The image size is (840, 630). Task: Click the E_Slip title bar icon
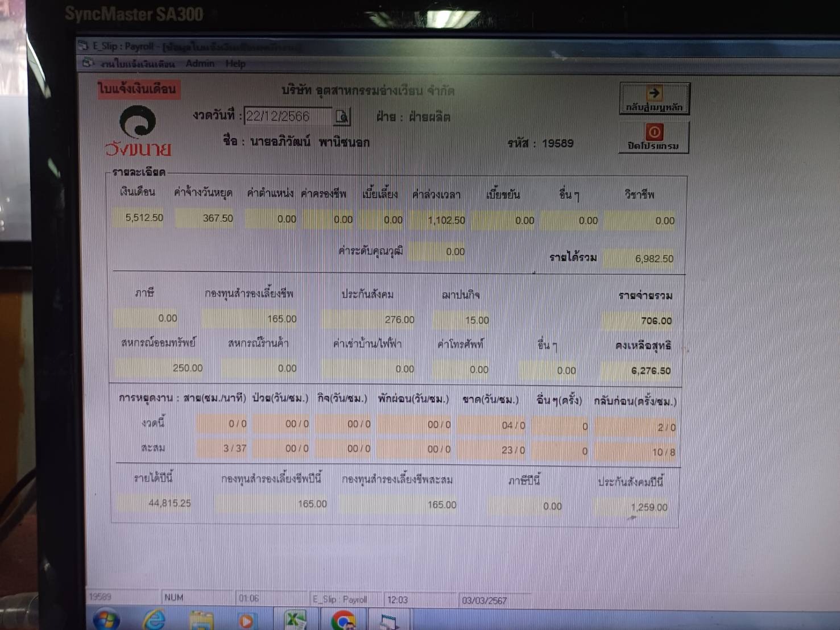tap(84, 45)
